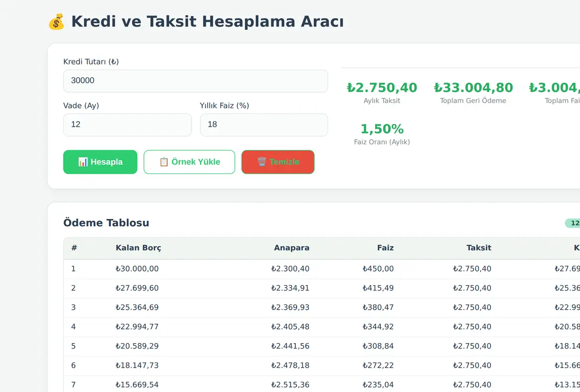
Task: Select the 1,50% Faiz Oranı value
Action: click(382, 129)
